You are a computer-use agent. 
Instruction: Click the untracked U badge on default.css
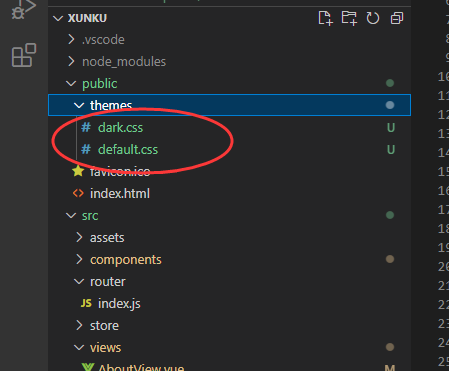pos(391,150)
